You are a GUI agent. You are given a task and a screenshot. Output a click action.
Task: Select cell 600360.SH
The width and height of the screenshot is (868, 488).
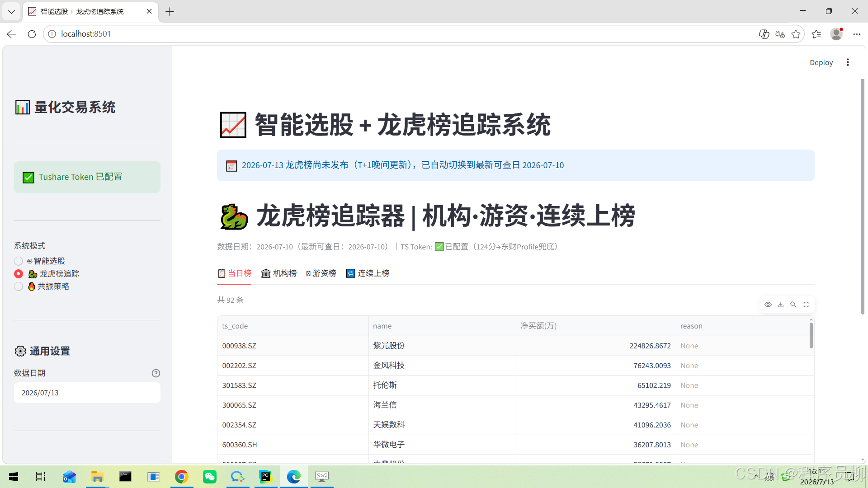pos(293,445)
